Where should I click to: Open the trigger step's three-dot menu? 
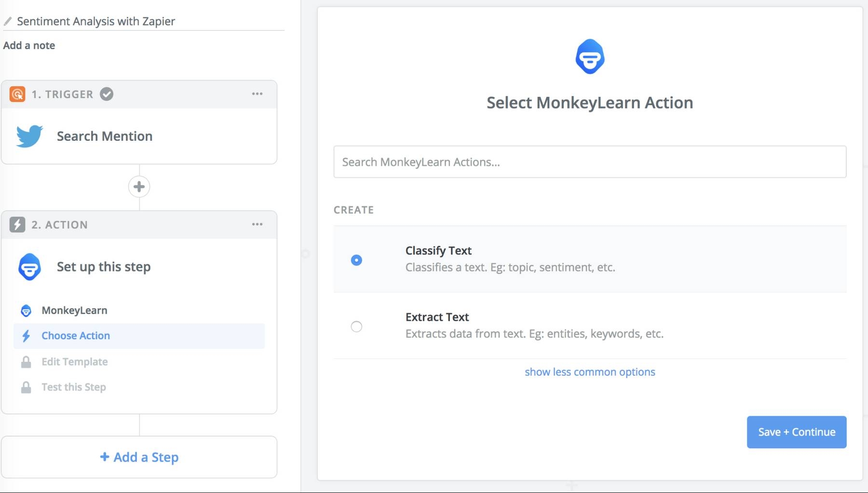(257, 94)
